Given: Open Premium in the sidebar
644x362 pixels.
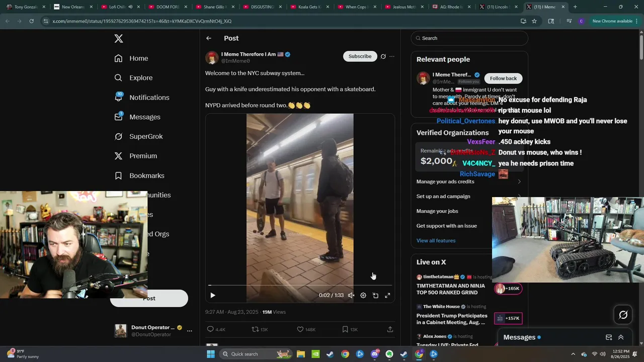Looking at the screenshot, I should pyautogui.click(x=135, y=156).
